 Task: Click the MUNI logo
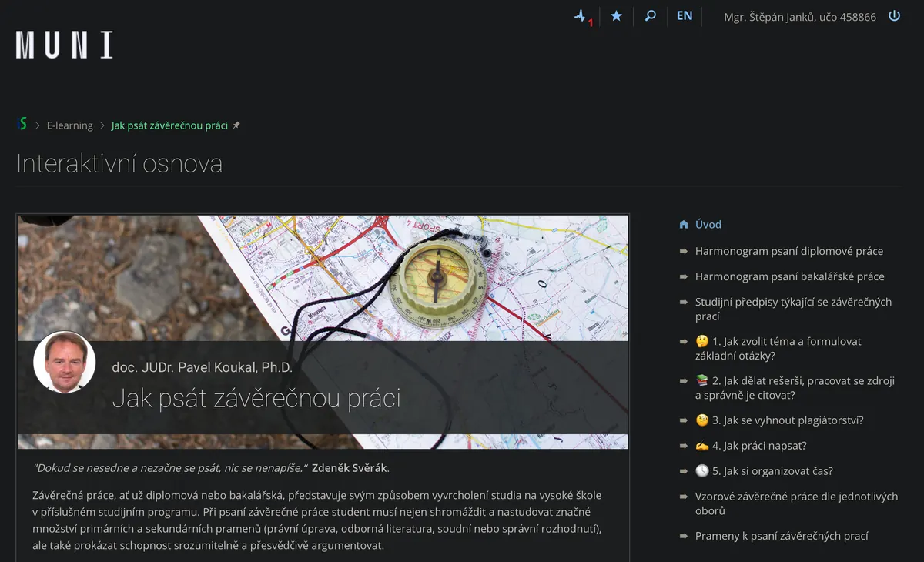pos(65,45)
